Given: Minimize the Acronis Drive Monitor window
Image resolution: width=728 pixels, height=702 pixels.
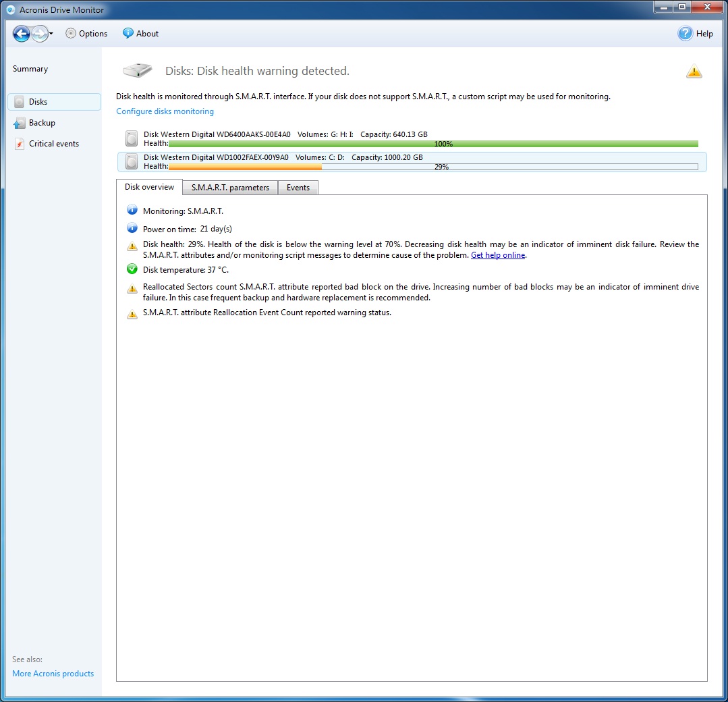Looking at the screenshot, I should click(x=664, y=7).
